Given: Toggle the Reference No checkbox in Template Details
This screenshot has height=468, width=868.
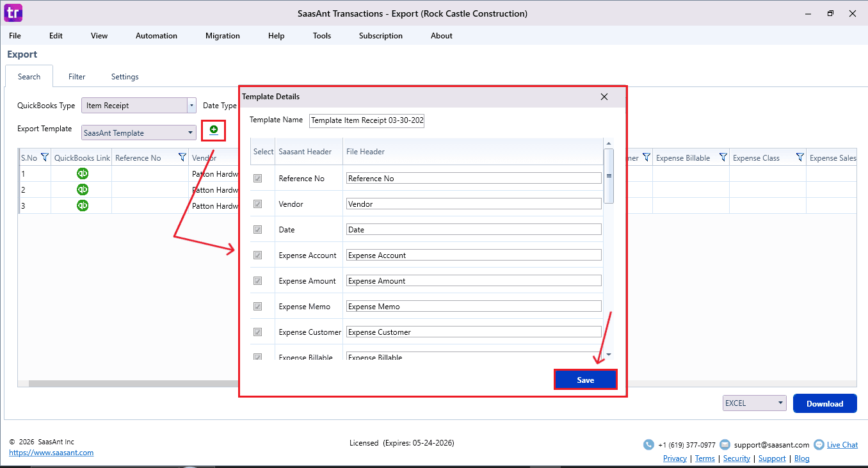Looking at the screenshot, I should point(257,178).
